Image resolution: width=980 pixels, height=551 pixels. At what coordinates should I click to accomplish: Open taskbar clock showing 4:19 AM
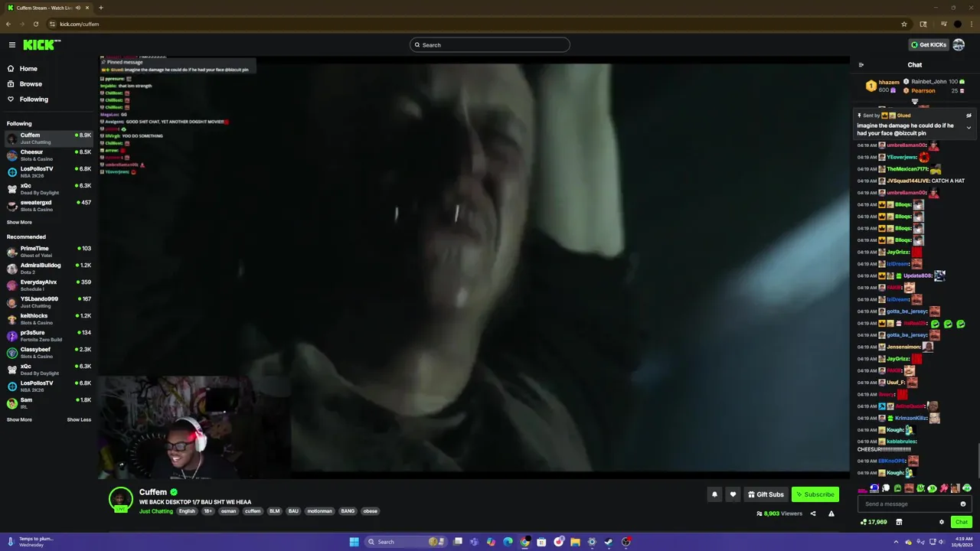tap(964, 542)
